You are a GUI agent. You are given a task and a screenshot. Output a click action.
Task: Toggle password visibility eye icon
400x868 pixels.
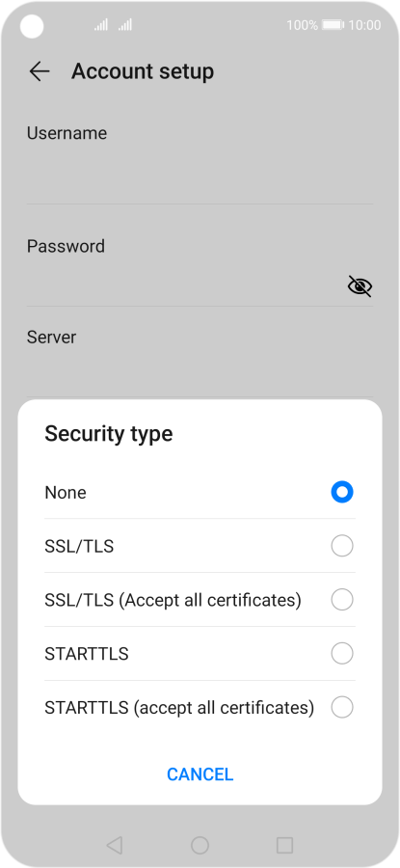pyautogui.click(x=360, y=285)
